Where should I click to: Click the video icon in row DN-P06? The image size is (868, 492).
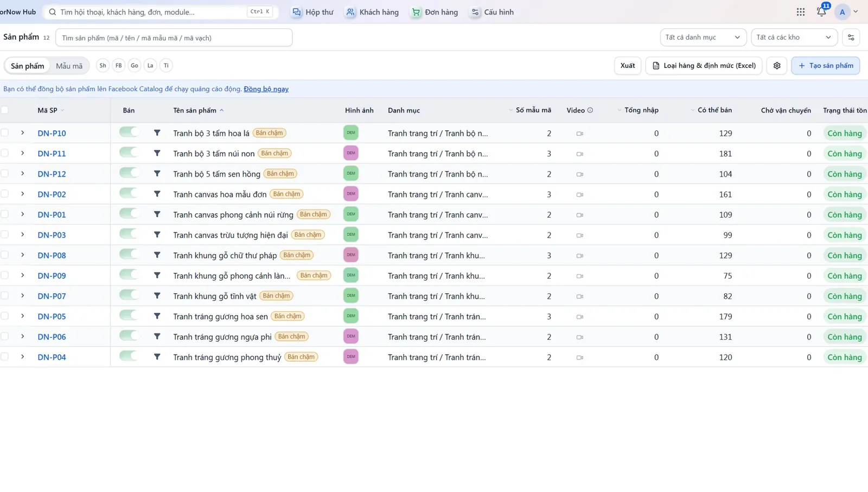tap(580, 337)
